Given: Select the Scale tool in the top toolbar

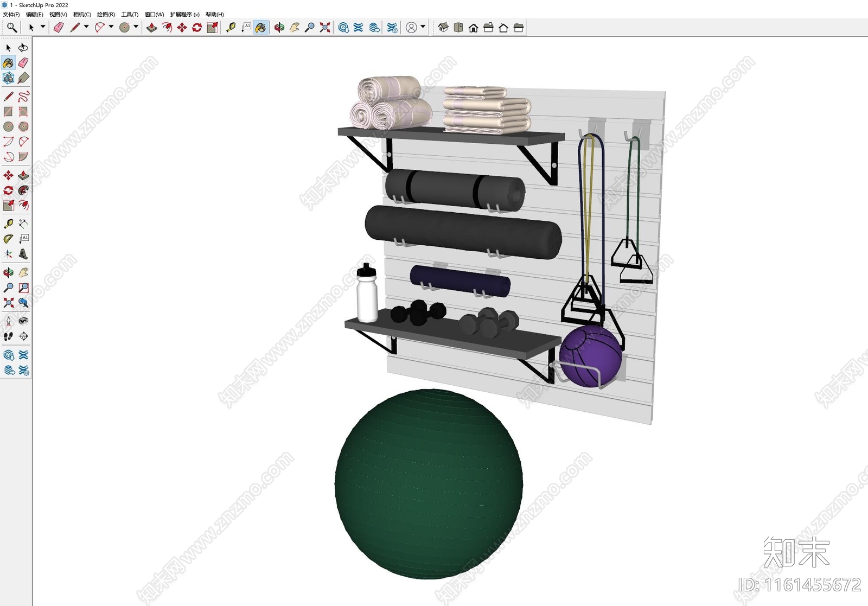Looking at the screenshot, I should [212, 27].
